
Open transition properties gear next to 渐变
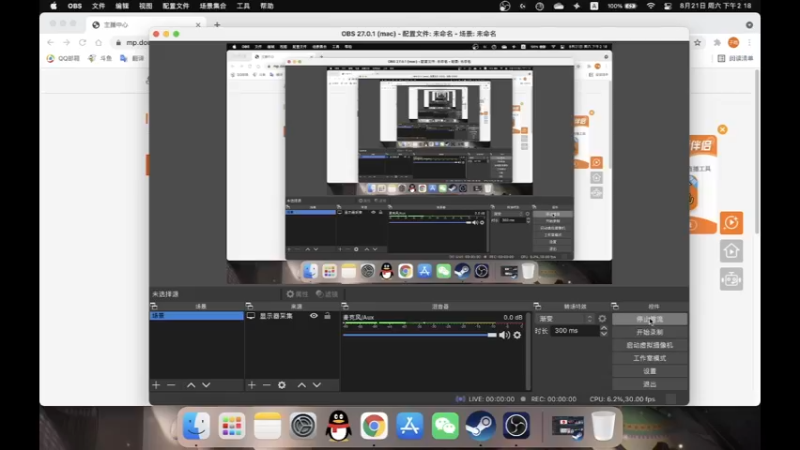pos(603,318)
